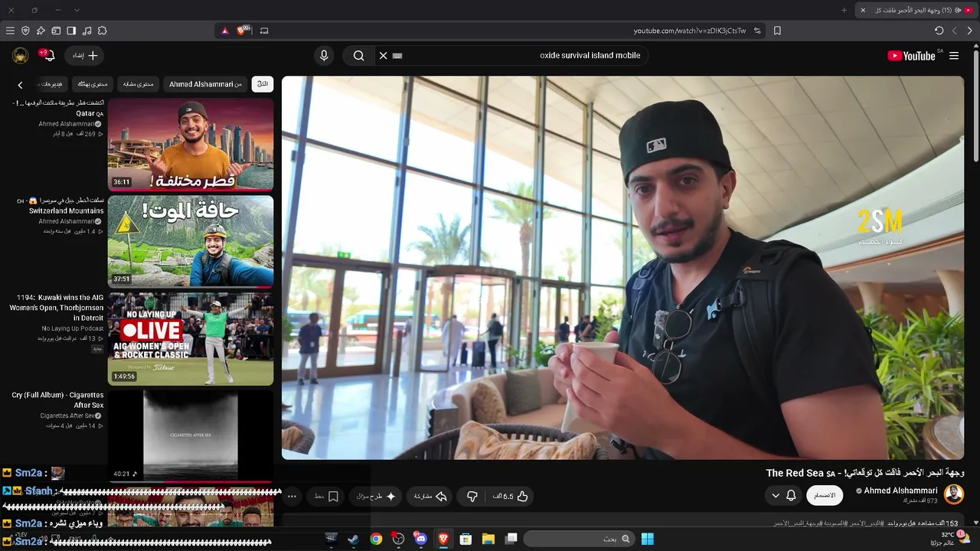Click the Create (إنشاء) button
The image size is (980, 551).
(x=85, y=56)
